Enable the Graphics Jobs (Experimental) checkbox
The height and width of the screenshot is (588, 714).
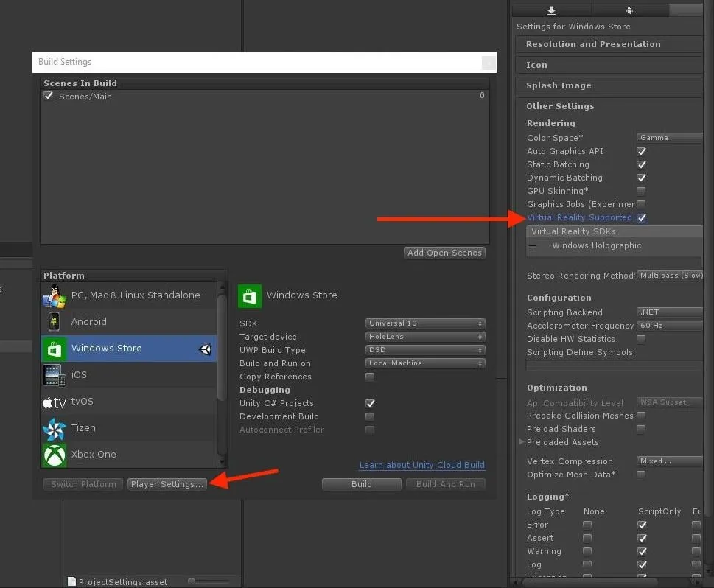pyautogui.click(x=641, y=203)
